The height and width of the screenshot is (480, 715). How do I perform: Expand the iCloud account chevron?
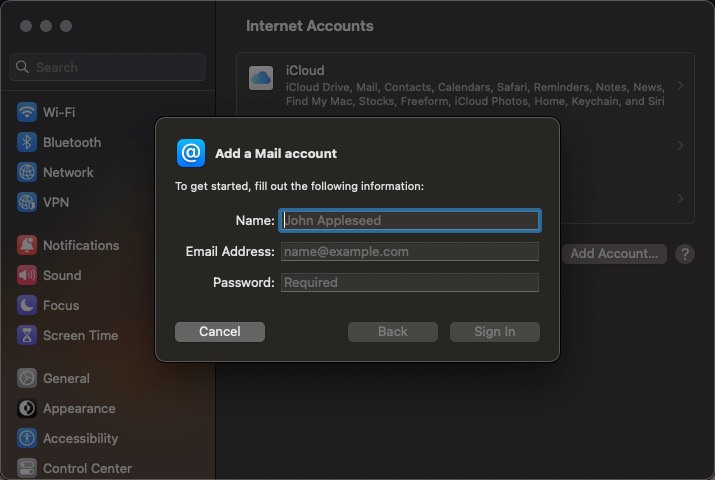[x=680, y=86]
